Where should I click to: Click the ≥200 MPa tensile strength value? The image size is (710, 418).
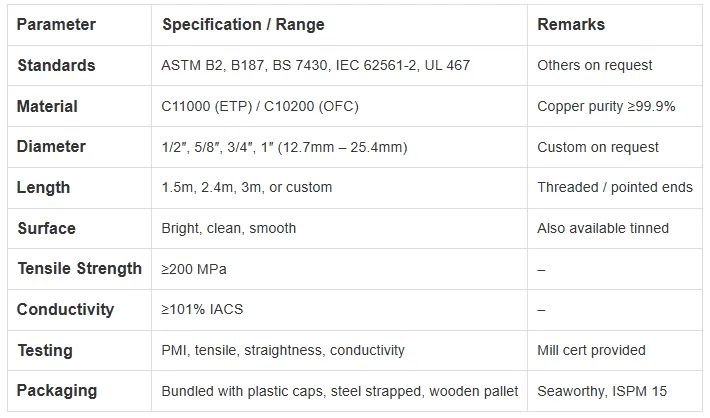click(194, 269)
